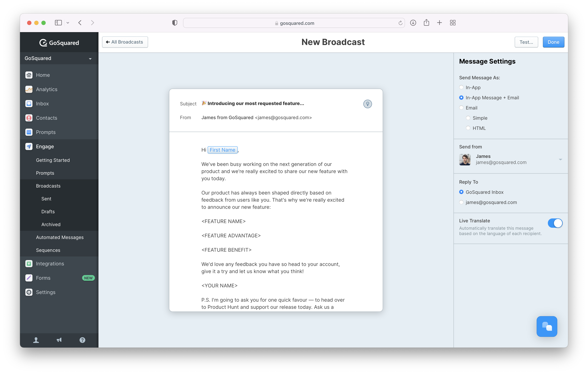The width and height of the screenshot is (588, 374).
Task: Open Drafts under Broadcasts
Action: pyautogui.click(x=48, y=211)
